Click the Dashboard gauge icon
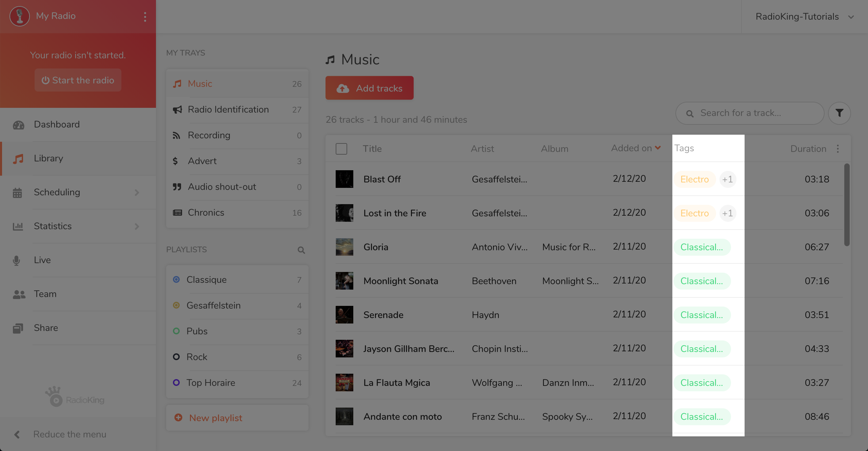Viewport: 868px width, 451px height. [18, 125]
